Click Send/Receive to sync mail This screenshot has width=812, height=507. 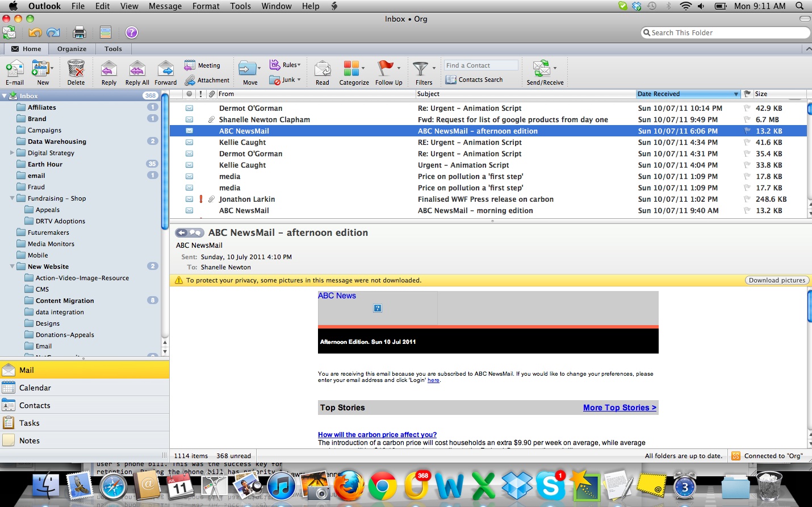tap(545, 73)
